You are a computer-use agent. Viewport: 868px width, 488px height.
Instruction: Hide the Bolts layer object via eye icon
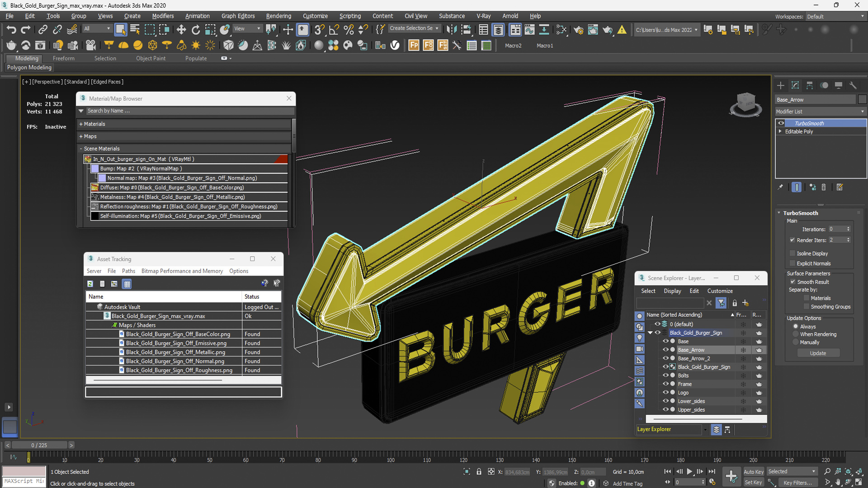pos(665,375)
